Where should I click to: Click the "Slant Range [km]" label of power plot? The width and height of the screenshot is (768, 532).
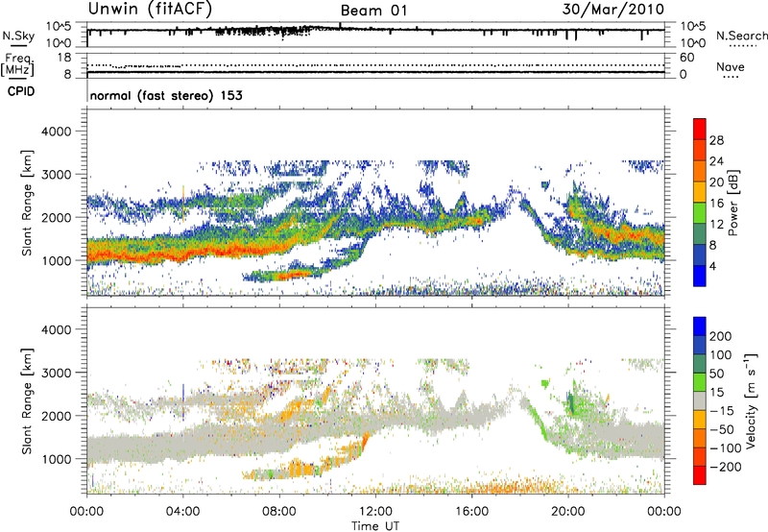tap(27, 203)
